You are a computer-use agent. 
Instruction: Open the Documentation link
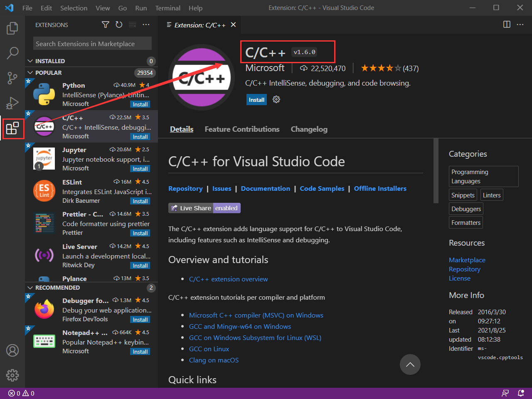pyautogui.click(x=266, y=188)
